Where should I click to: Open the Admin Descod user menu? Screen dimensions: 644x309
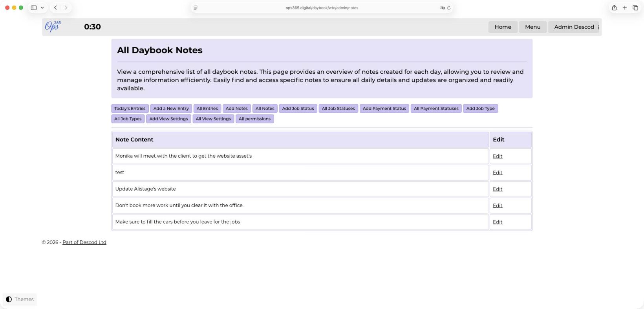[574, 27]
